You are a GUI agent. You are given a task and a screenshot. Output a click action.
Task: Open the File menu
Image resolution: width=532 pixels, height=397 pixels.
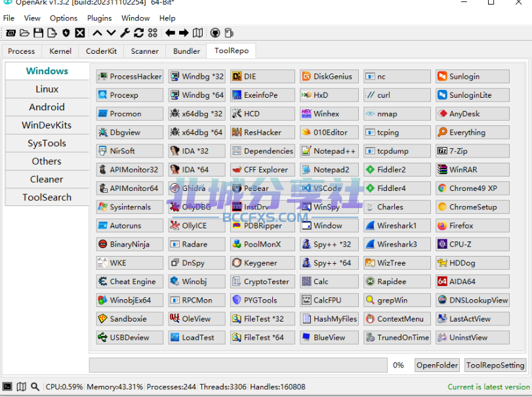9,18
